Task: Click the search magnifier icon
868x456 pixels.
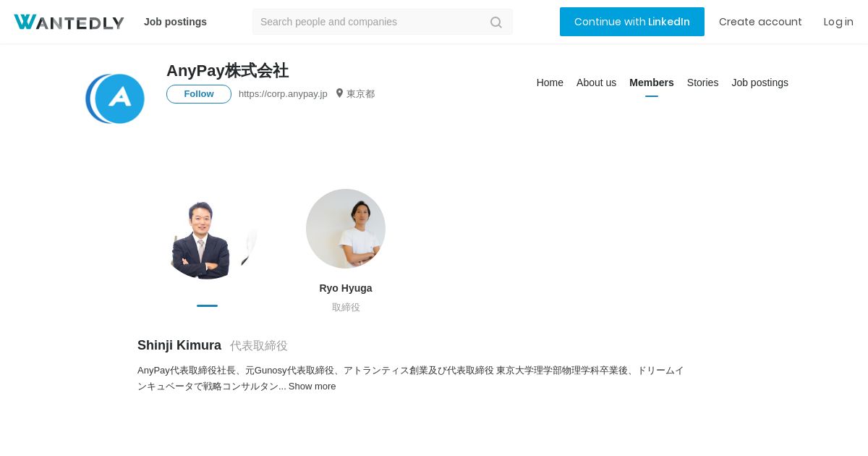Action: click(x=495, y=22)
